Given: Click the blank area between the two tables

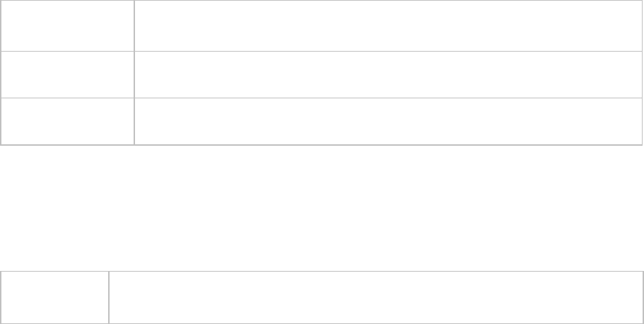Looking at the screenshot, I should tap(321, 208).
